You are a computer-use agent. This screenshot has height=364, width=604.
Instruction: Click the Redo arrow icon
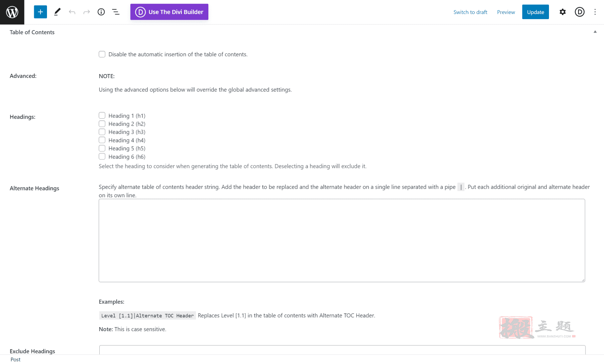(87, 12)
